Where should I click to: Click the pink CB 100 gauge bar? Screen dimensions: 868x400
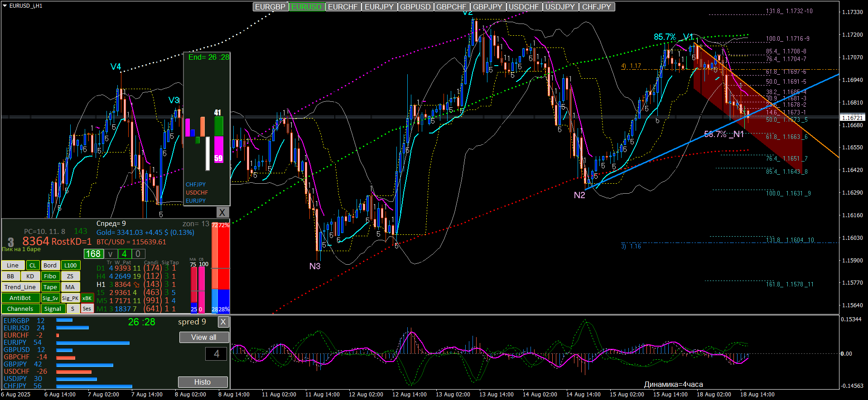(202, 290)
